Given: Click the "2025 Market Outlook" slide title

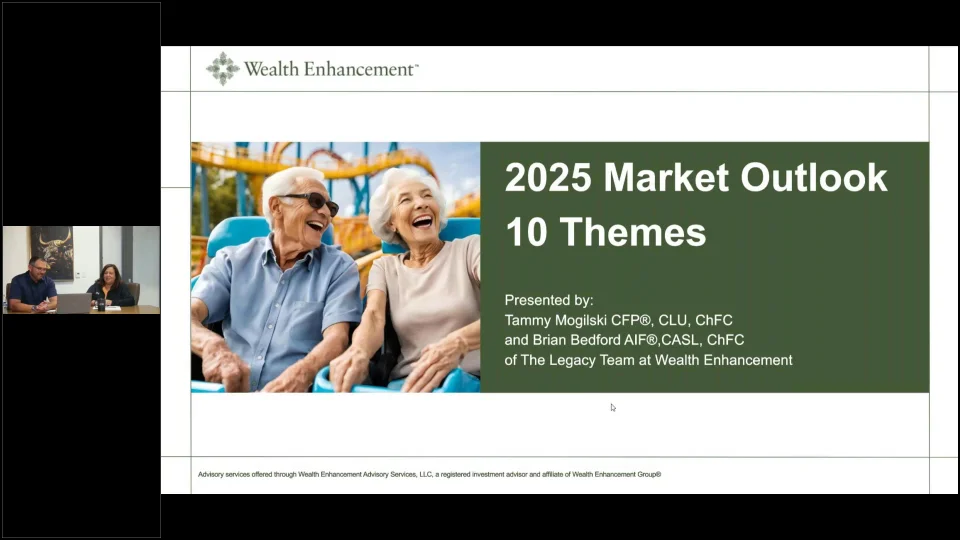Looking at the screenshot, I should 696,178.
